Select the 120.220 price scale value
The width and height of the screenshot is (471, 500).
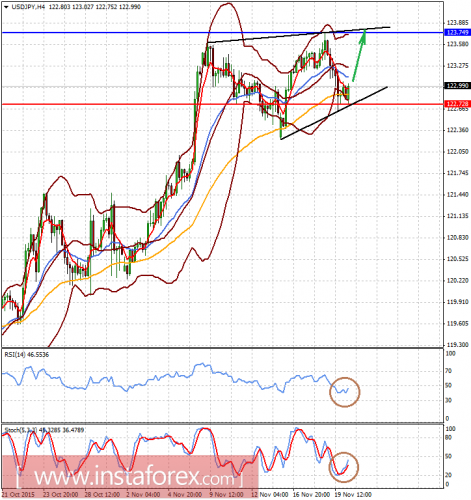(457, 280)
